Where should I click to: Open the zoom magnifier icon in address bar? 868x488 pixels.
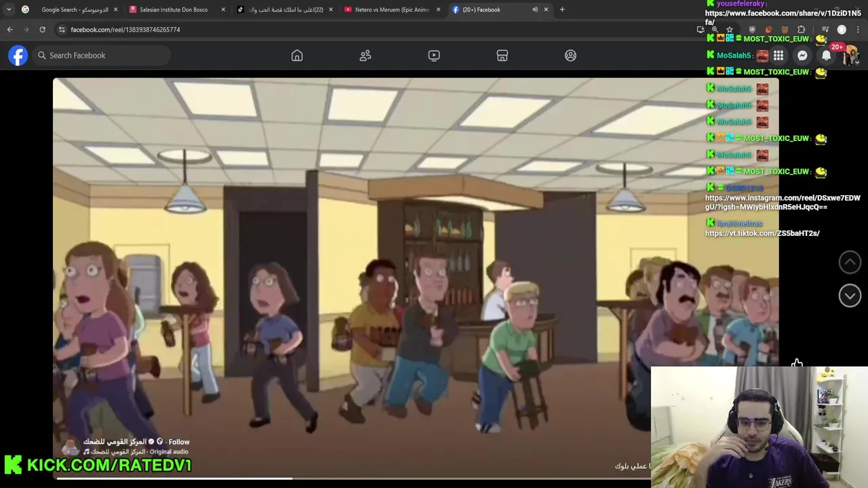715,30
